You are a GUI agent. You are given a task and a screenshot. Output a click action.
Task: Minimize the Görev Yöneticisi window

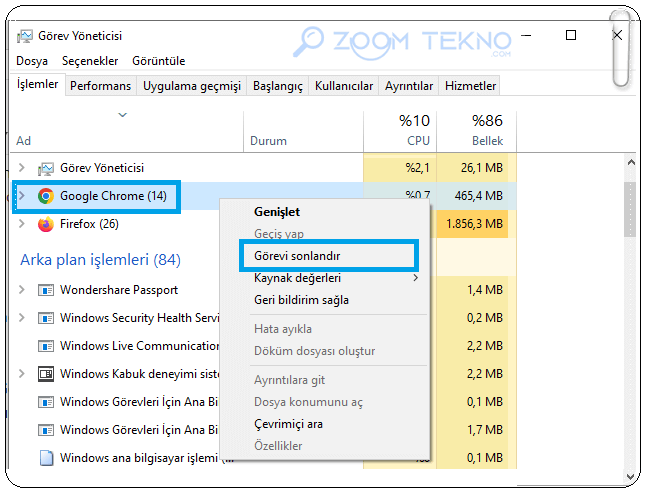tap(526, 35)
